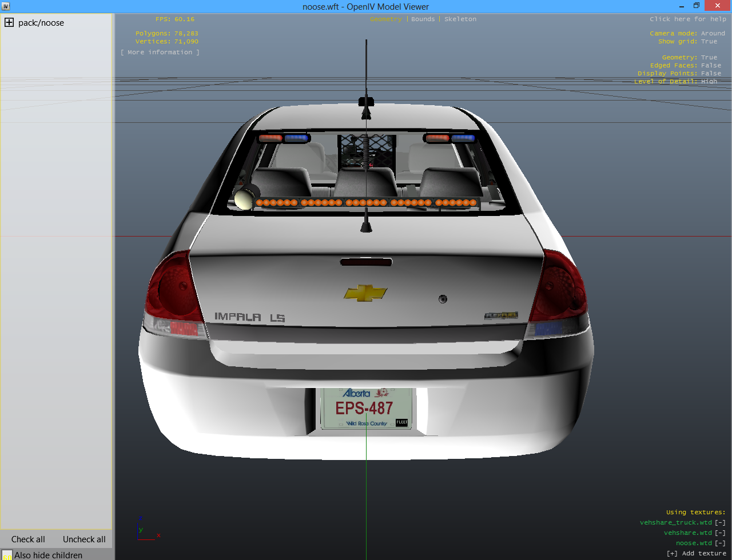Toggle Display Points setting

[711, 74]
